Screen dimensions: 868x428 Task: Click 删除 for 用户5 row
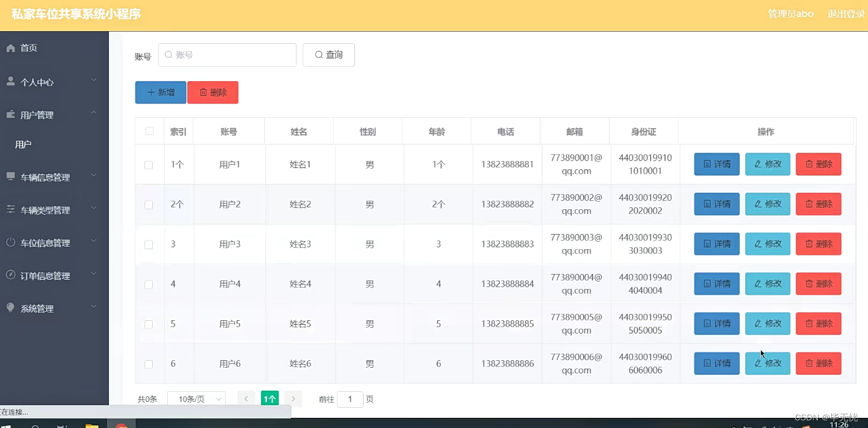(819, 324)
